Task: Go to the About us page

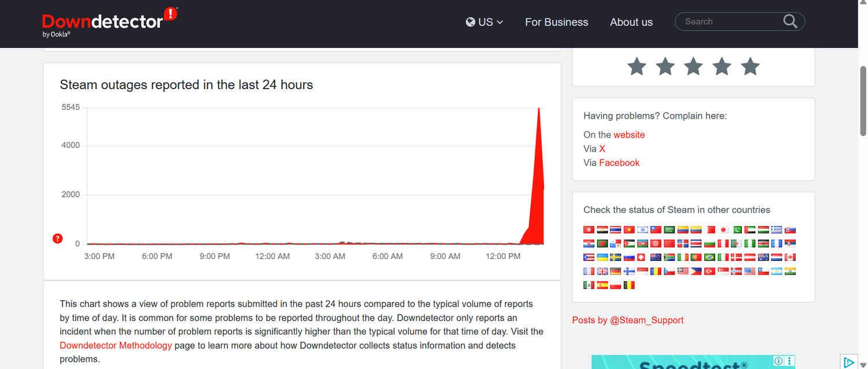Action: (631, 22)
